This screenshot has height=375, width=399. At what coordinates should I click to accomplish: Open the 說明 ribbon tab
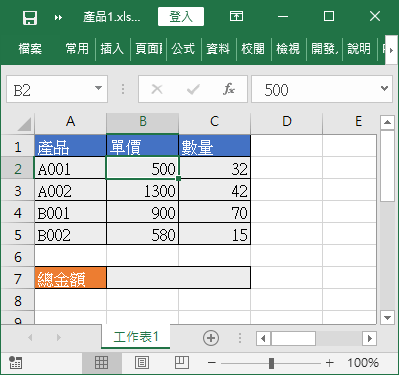click(359, 49)
